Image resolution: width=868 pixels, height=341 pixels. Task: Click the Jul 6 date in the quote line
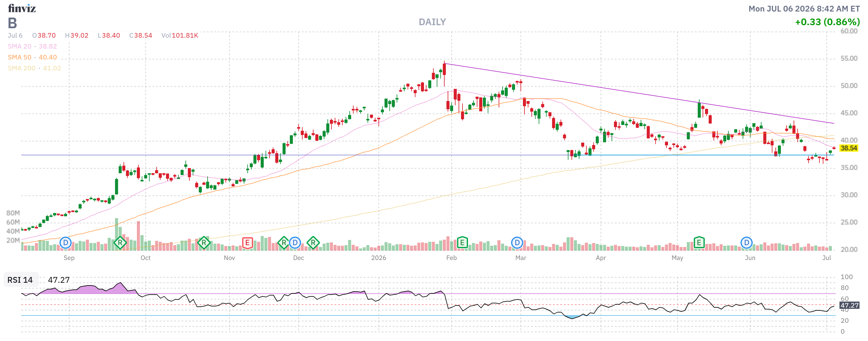15,35
